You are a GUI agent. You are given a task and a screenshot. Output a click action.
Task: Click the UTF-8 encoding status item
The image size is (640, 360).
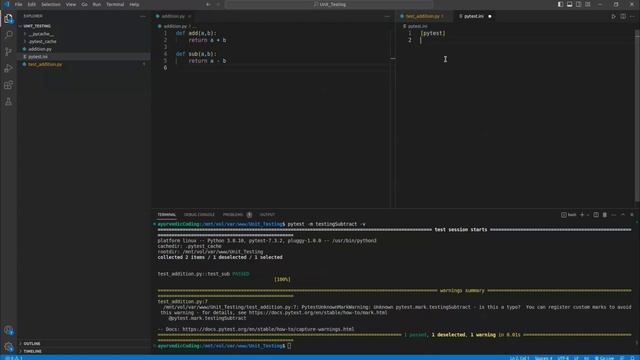[563, 358]
